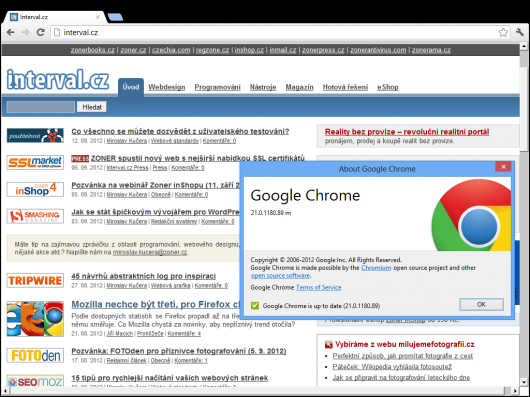The height and width of the screenshot is (397, 530).
Task: Click the Hledat search button
Action: [x=92, y=107]
